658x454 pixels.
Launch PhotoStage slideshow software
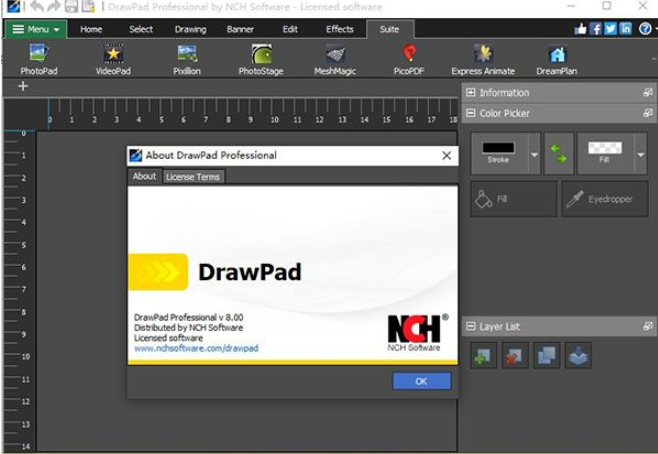(x=261, y=59)
